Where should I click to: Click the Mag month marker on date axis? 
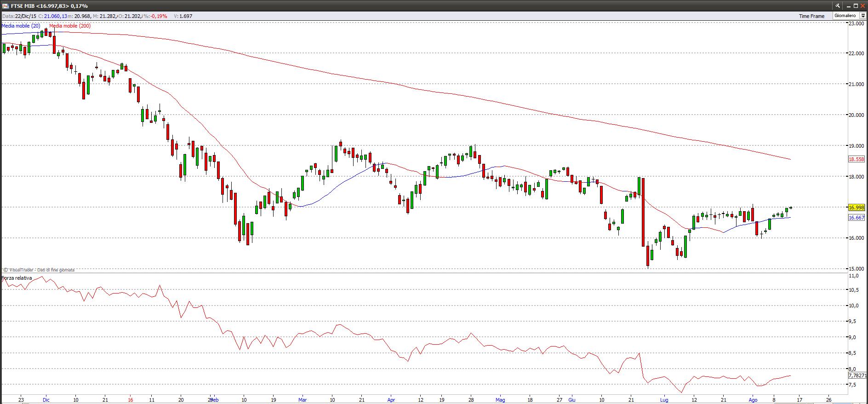(x=501, y=400)
